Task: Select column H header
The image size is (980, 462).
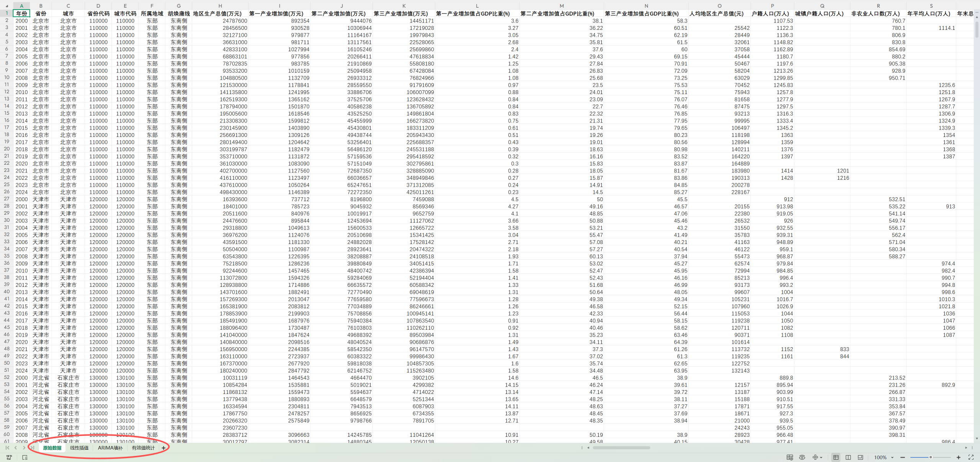Action: click(220, 6)
